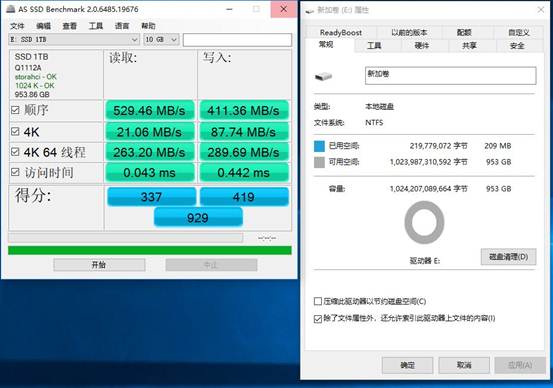Screen dimensions: 553x388
Task: Toggle the 4K 64 线程 test checkbox
Action: [x=15, y=152]
